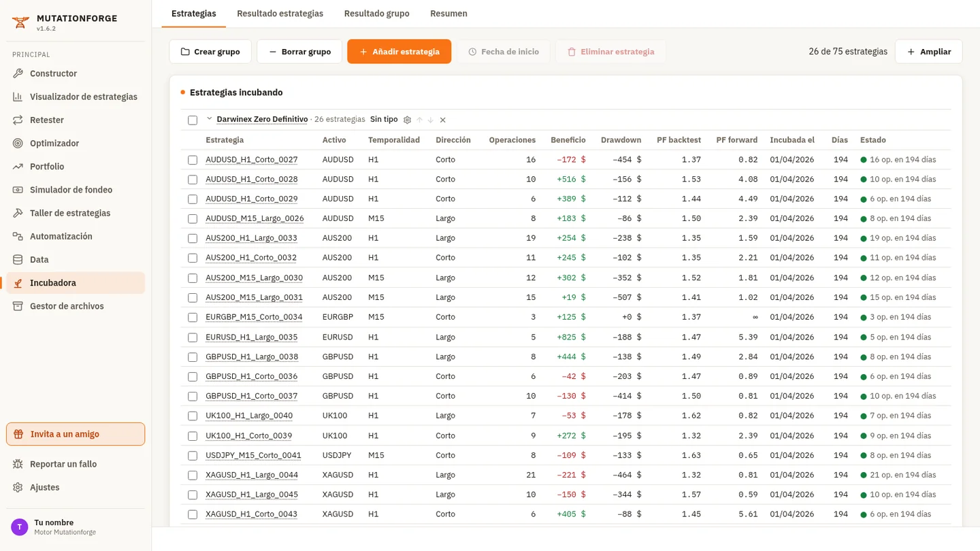The image size is (980, 551).
Task: Click the MutationForge logo icon
Action: tap(21, 23)
